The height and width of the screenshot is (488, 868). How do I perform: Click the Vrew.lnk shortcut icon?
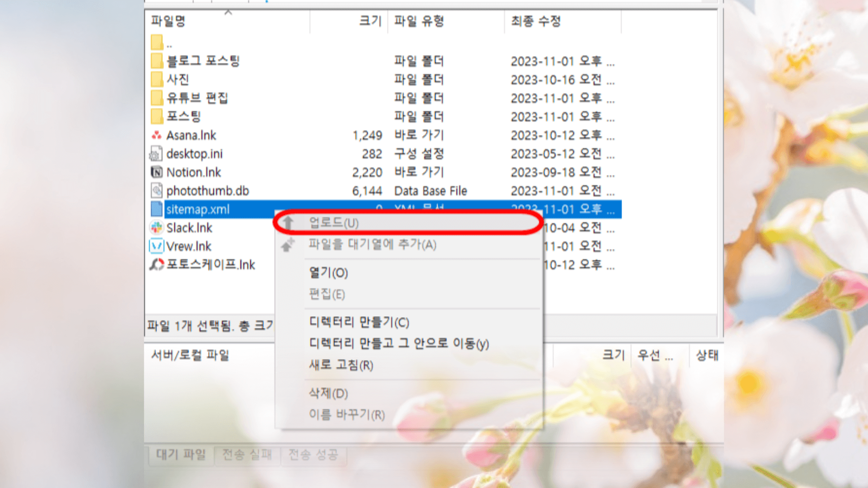coord(156,246)
